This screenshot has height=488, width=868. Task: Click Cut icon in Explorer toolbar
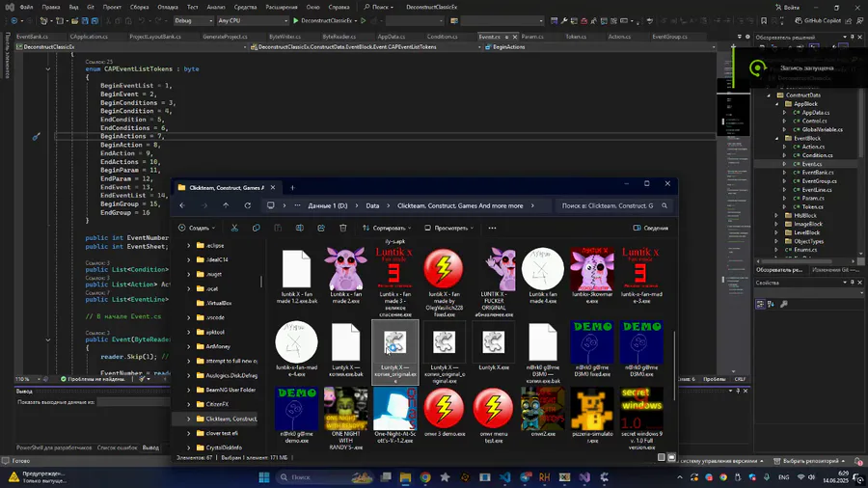pyautogui.click(x=234, y=228)
